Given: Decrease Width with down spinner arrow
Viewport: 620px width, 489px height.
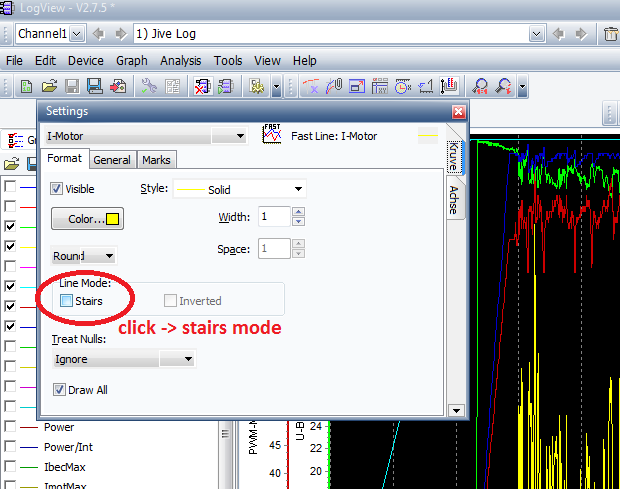Looking at the screenshot, I should tap(298, 222).
